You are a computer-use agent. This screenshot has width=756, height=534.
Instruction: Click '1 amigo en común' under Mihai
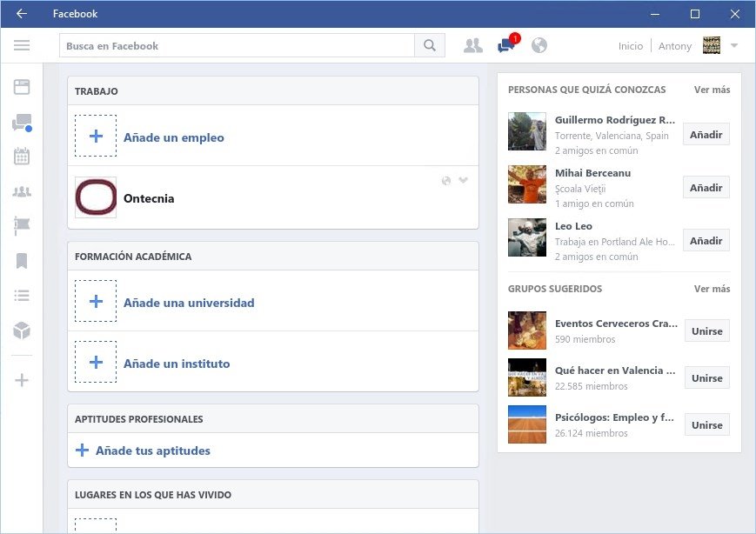[594, 204]
